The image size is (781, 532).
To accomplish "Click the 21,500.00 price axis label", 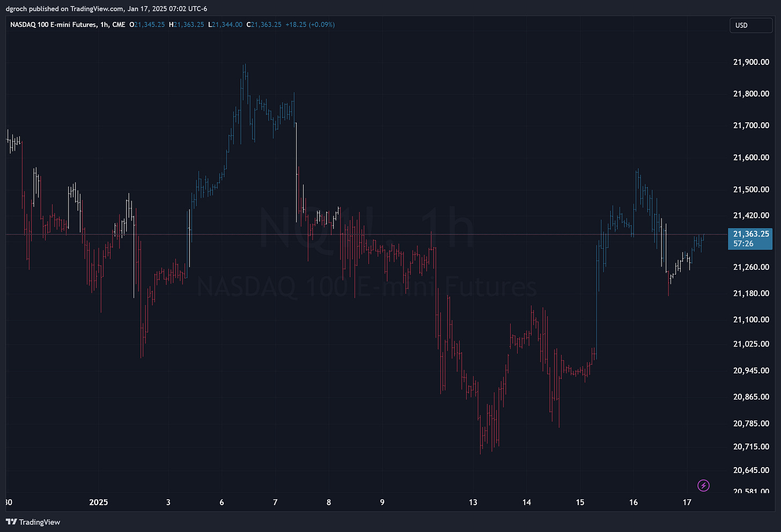I will point(751,189).
